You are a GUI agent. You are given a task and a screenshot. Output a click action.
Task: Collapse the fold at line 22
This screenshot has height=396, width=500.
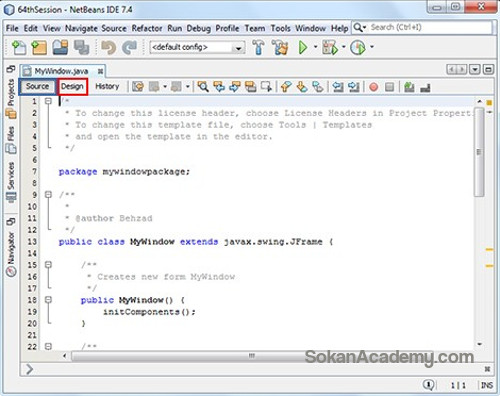click(48, 346)
